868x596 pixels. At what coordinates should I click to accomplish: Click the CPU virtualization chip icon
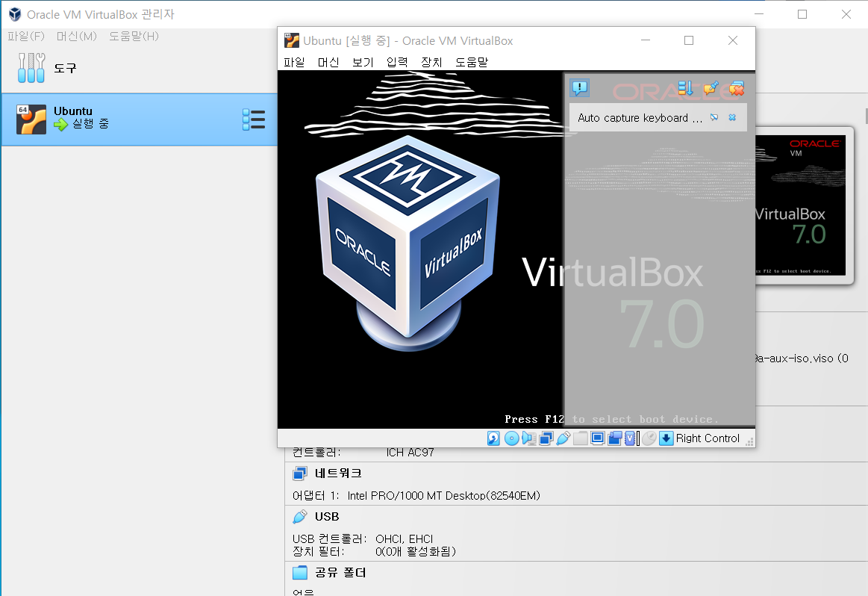631,438
